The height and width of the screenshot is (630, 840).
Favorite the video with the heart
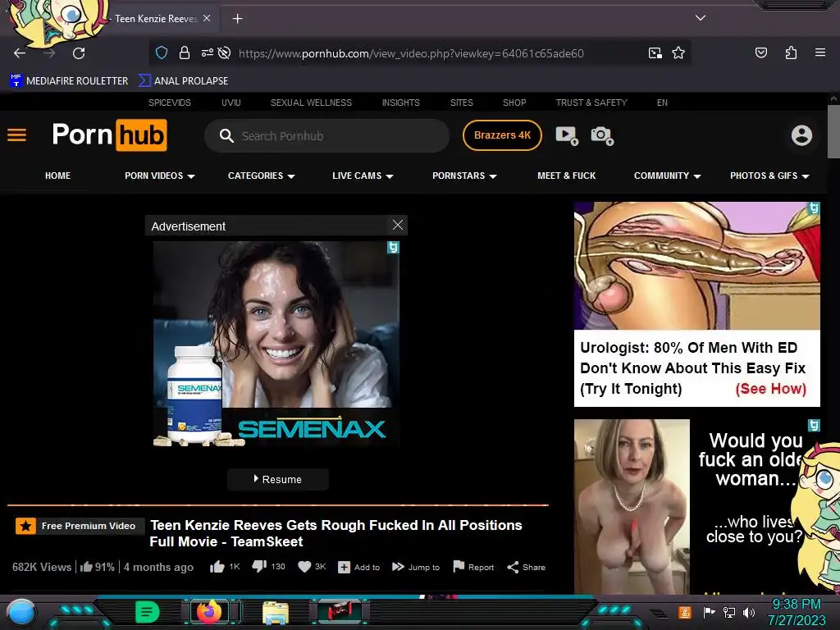pos(312,567)
